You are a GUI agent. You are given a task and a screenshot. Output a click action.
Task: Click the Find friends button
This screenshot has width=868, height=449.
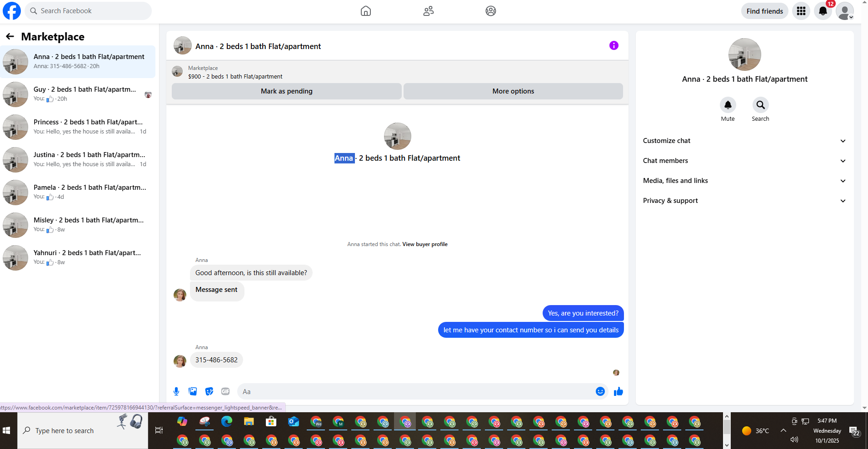pyautogui.click(x=765, y=11)
